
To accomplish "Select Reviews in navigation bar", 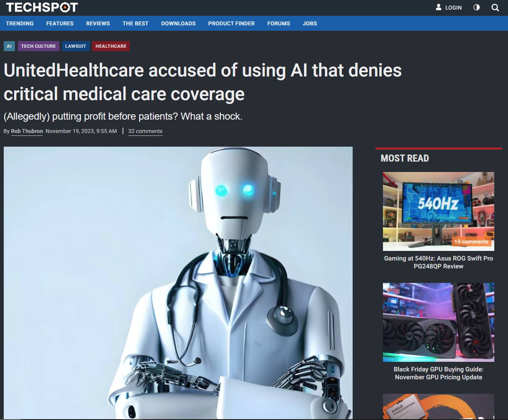I will [x=98, y=23].
